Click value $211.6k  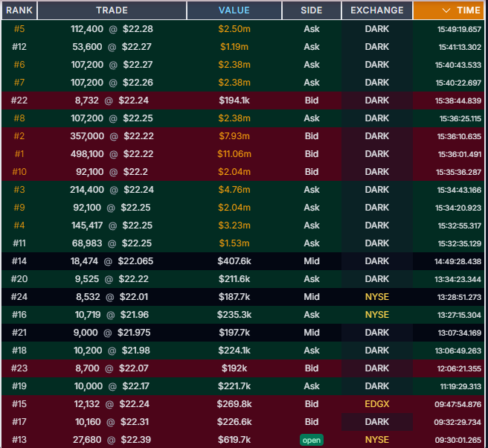coord(234,279)
